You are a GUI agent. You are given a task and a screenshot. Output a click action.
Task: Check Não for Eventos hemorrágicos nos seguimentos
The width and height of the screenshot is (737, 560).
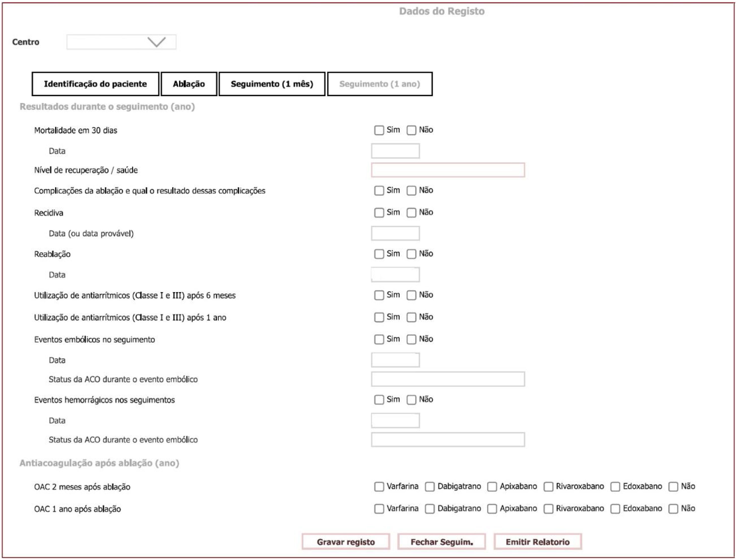(x=411, y=400)
